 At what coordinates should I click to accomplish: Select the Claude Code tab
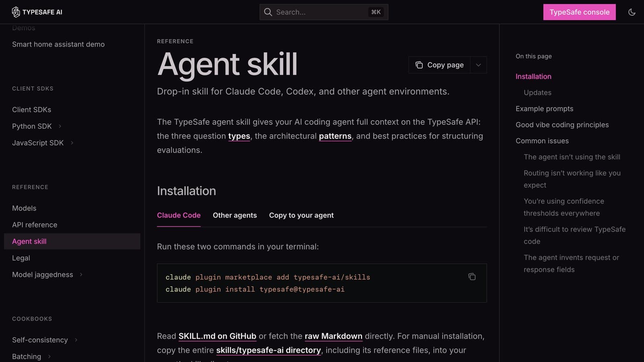tap(179, 215)
